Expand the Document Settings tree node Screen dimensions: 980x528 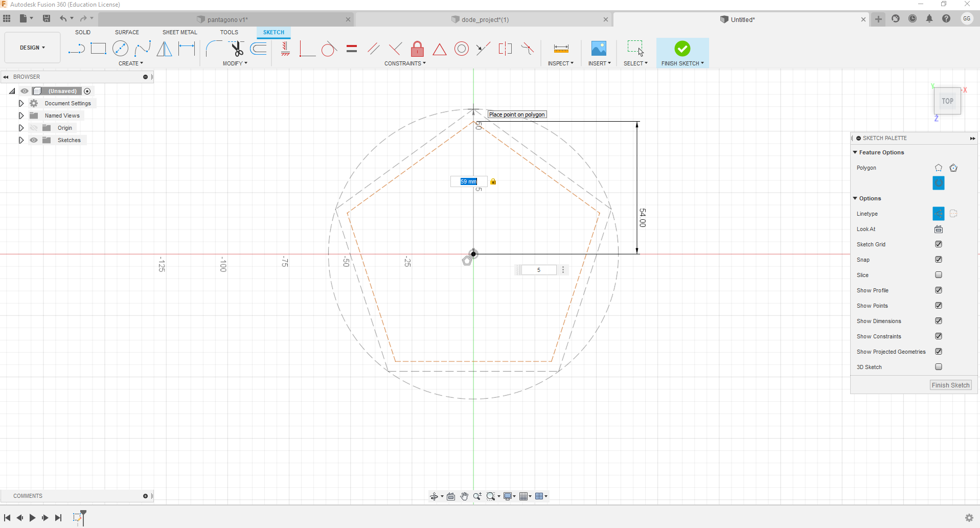point(21,103)
